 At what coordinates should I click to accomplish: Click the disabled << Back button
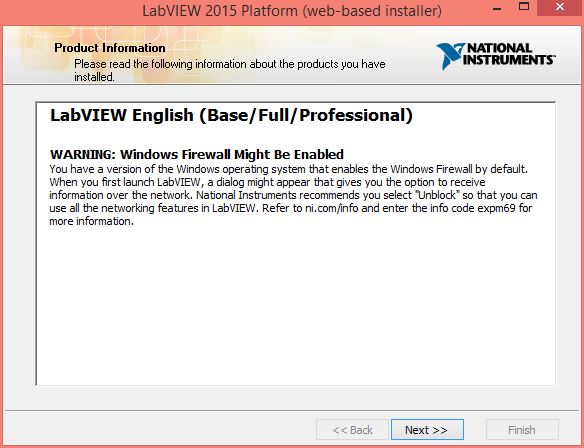click(x=352, y=430)
